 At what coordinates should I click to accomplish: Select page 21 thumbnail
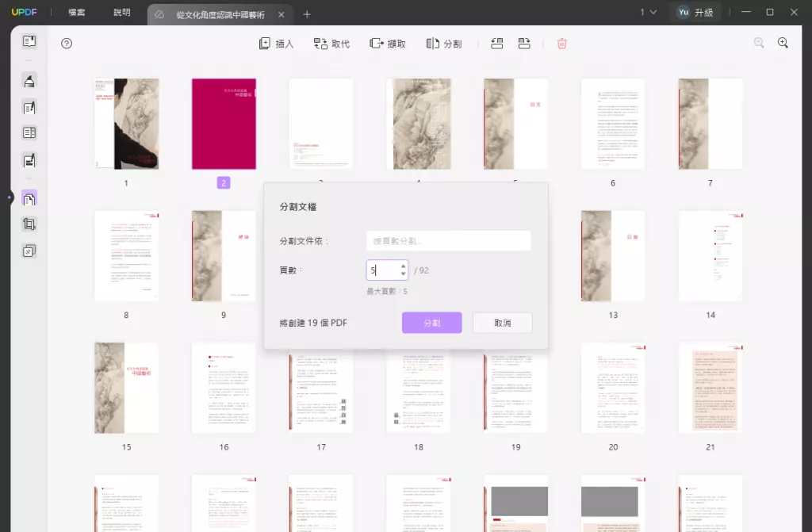[x=710, y=388]
